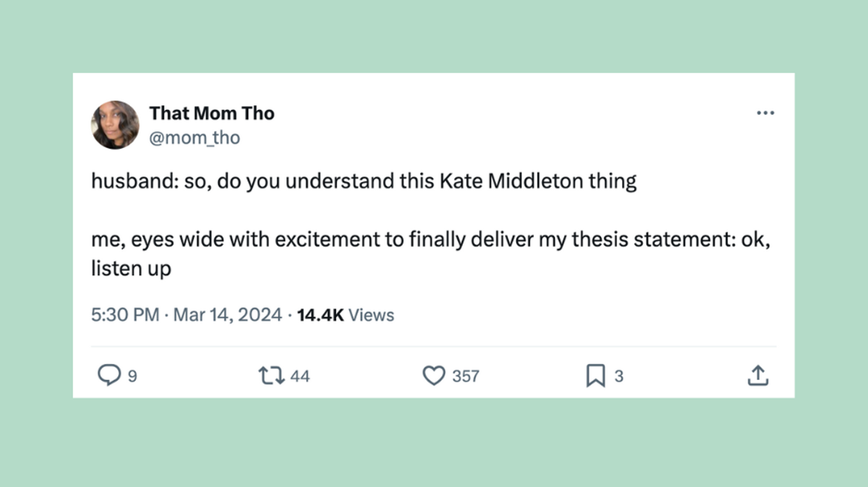Click the retweet count 44
868x487 pixels.
tap(300, 376)
